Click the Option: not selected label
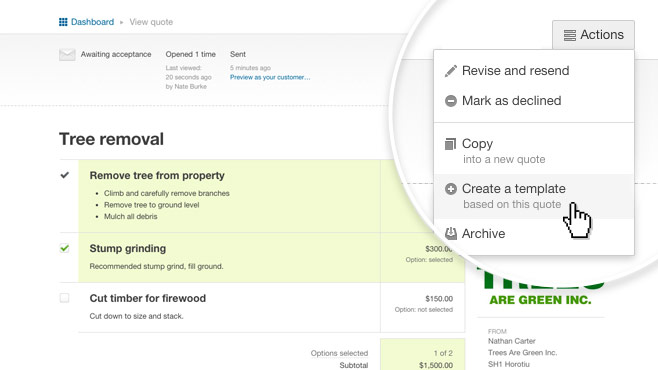This screenshot has height=370, width=658. 423,310
